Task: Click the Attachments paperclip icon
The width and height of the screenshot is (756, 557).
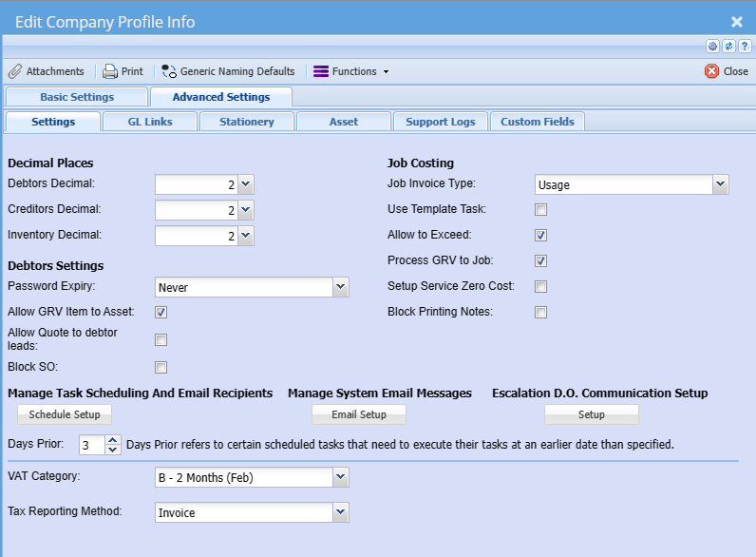Action: click(x=15, y=71)
